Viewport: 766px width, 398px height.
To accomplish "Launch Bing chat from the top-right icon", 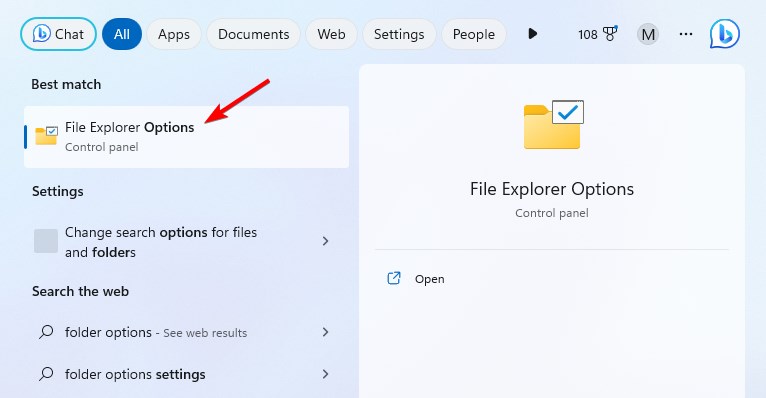I will click(x=725, y=34).
